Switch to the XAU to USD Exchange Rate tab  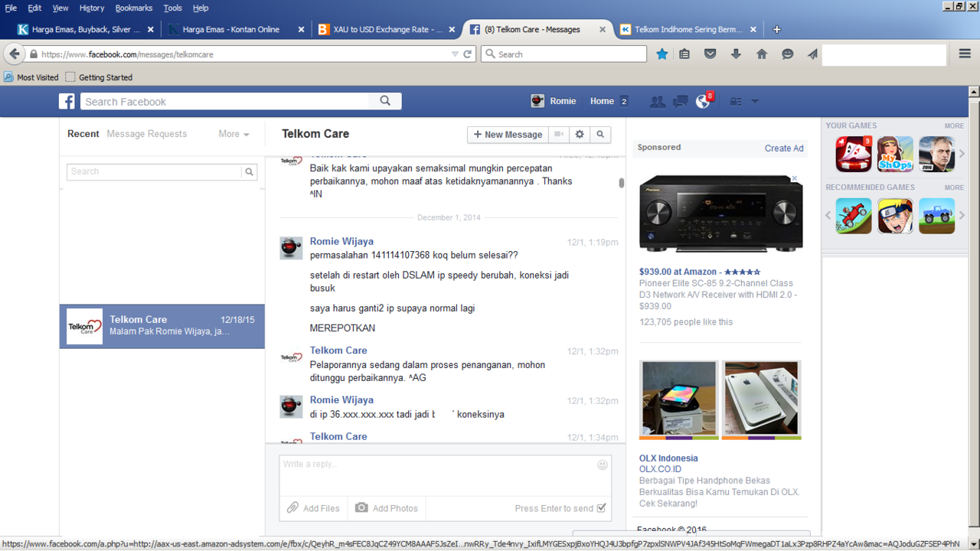(387, 29)
